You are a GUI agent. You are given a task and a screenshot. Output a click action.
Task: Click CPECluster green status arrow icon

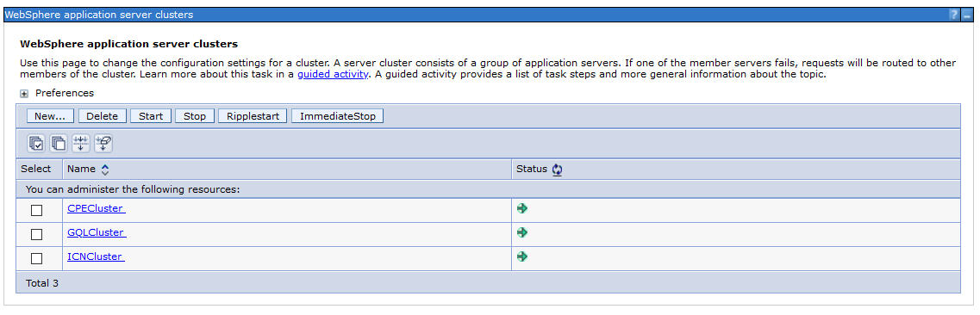(x=522, y=208)
